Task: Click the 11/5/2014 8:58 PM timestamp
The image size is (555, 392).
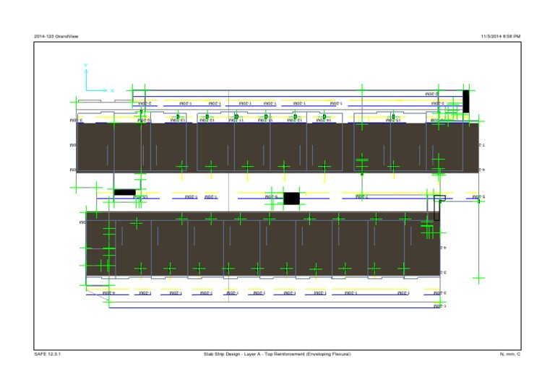Action: 501,36
